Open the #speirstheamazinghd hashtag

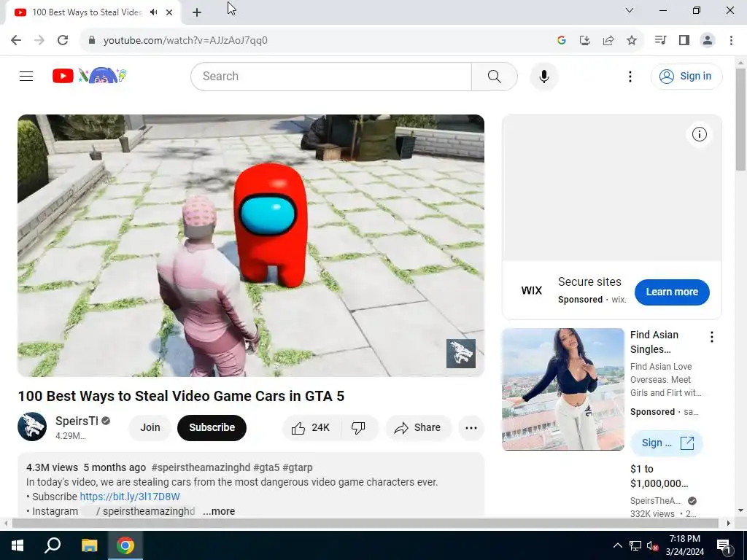201,467
